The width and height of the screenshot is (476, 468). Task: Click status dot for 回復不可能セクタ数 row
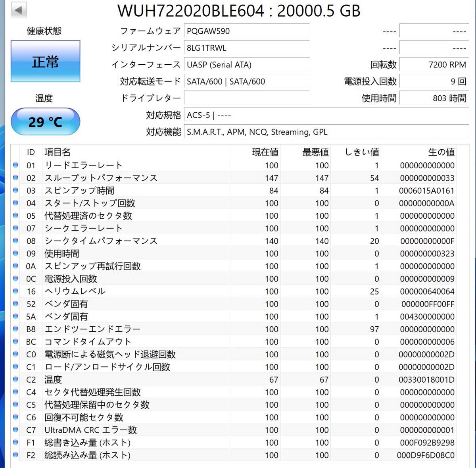15,417
